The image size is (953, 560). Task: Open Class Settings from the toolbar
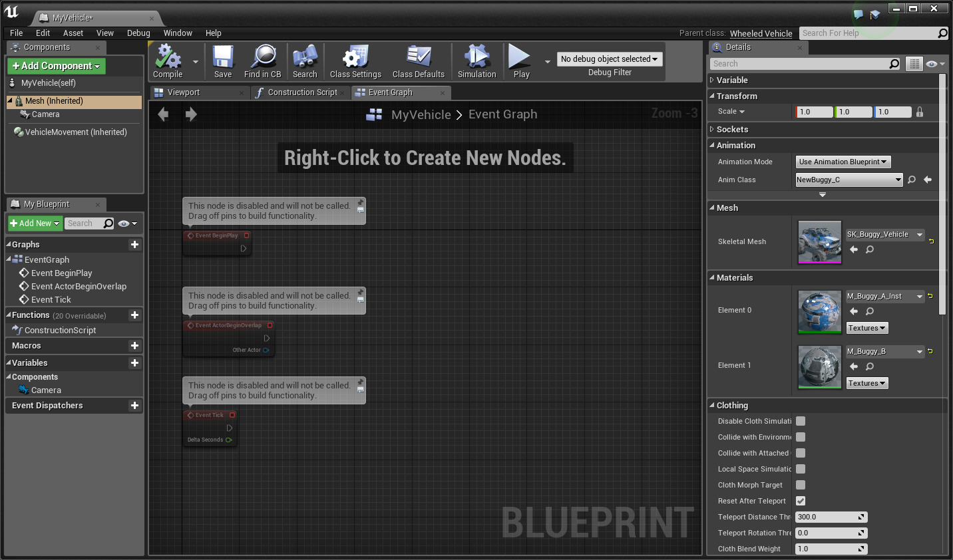[355, 57]
